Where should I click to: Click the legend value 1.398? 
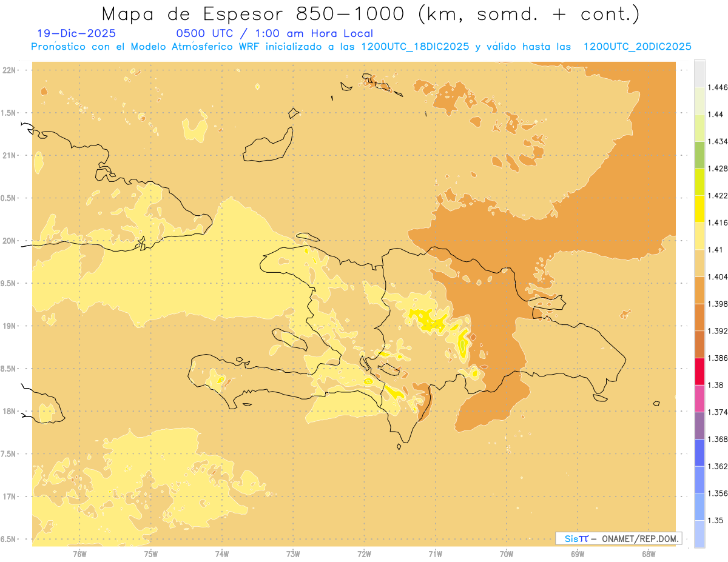click(718, 304)
